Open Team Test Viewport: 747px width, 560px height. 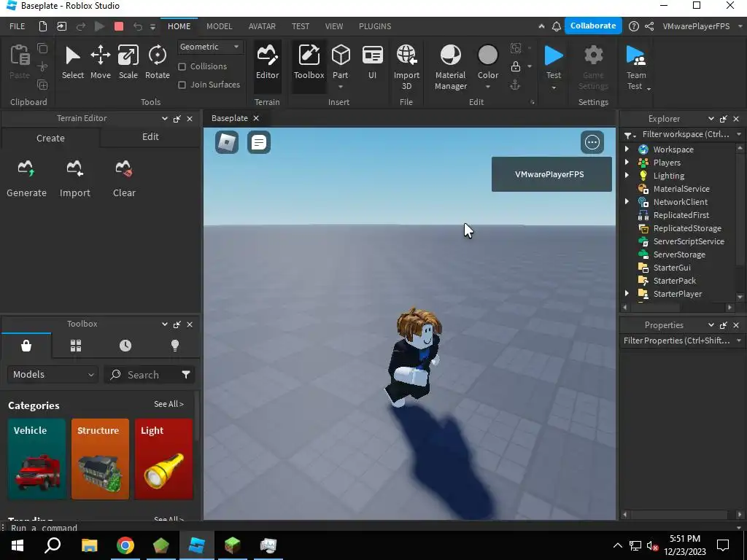(x=636, y=66)
